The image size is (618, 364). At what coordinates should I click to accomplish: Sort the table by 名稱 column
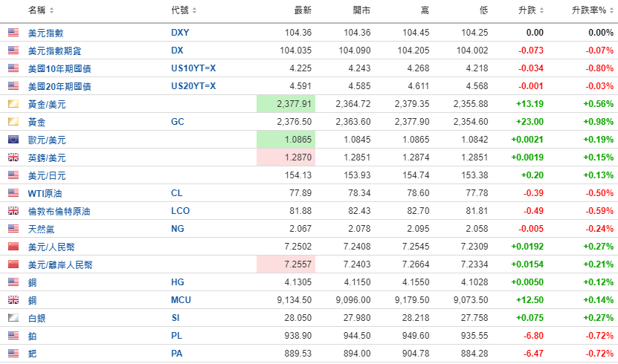coord(41,10)
